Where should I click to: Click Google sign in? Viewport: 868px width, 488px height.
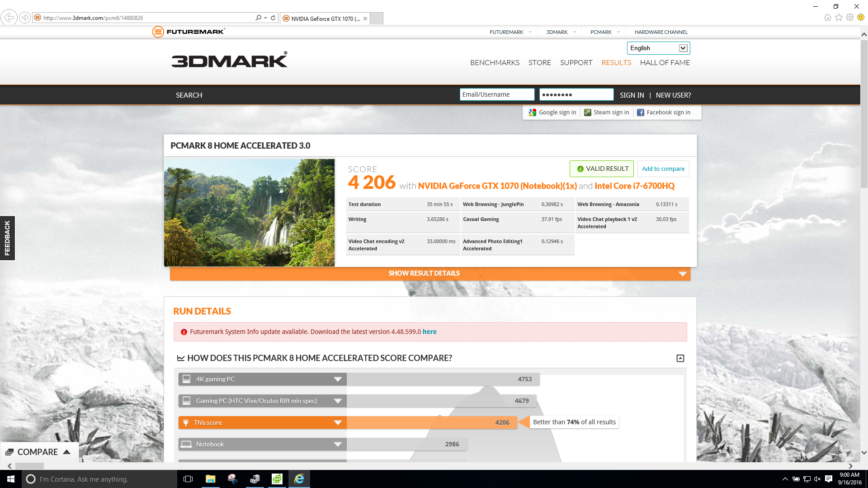[x=552, y=113]
